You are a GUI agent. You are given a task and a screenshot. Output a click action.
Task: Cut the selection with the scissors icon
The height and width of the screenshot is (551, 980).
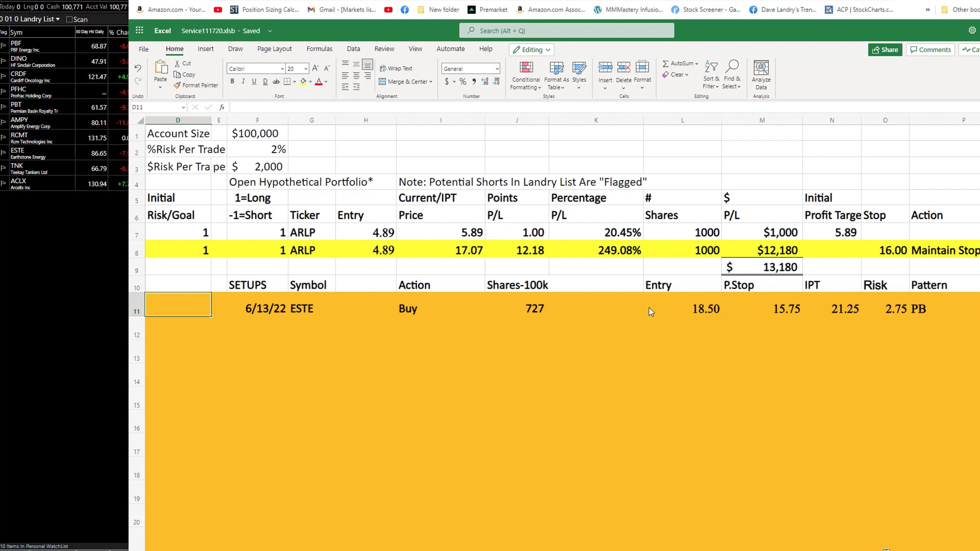tap(177, 63)
